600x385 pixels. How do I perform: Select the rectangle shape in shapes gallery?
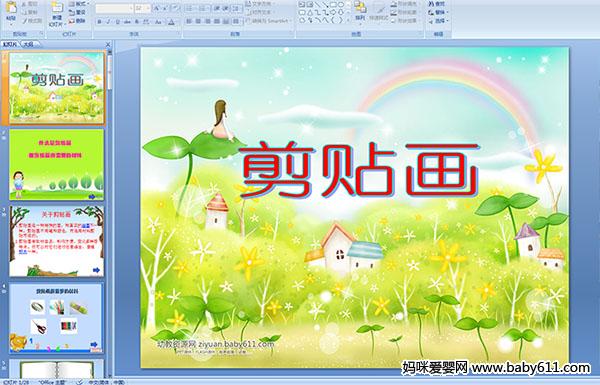click(x=334, y=5)
